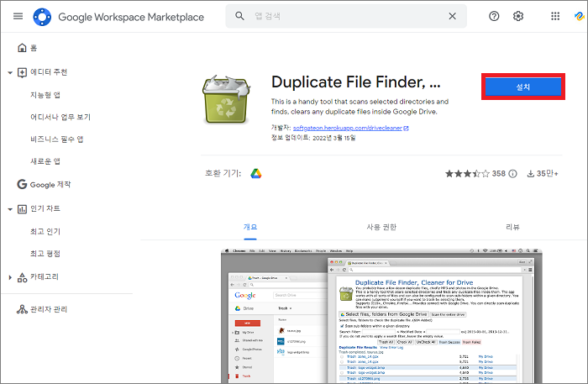Click the 인기 차트 chart icon

pyautogui.click(x=22, y=209)
